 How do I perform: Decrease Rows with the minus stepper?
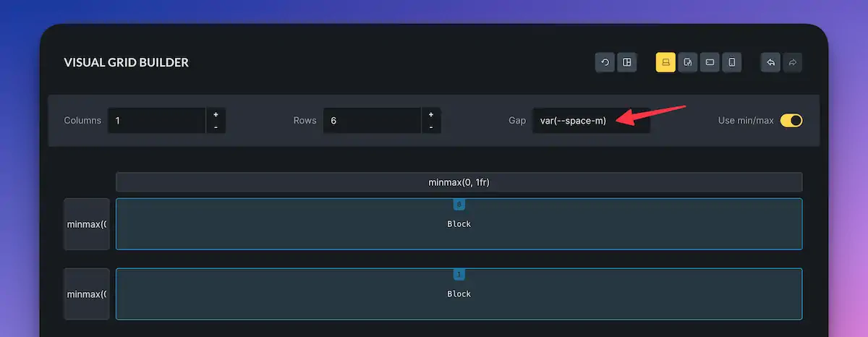431,127
